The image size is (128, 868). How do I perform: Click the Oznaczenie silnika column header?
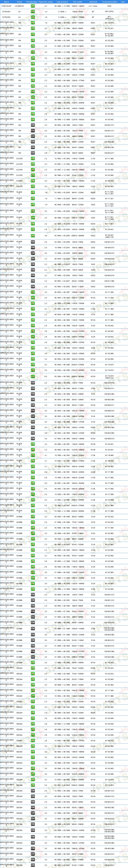110,2
